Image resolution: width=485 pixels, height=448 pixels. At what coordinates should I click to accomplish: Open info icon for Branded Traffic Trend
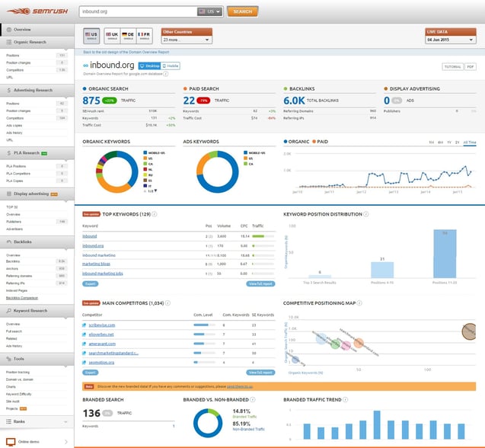345,400
